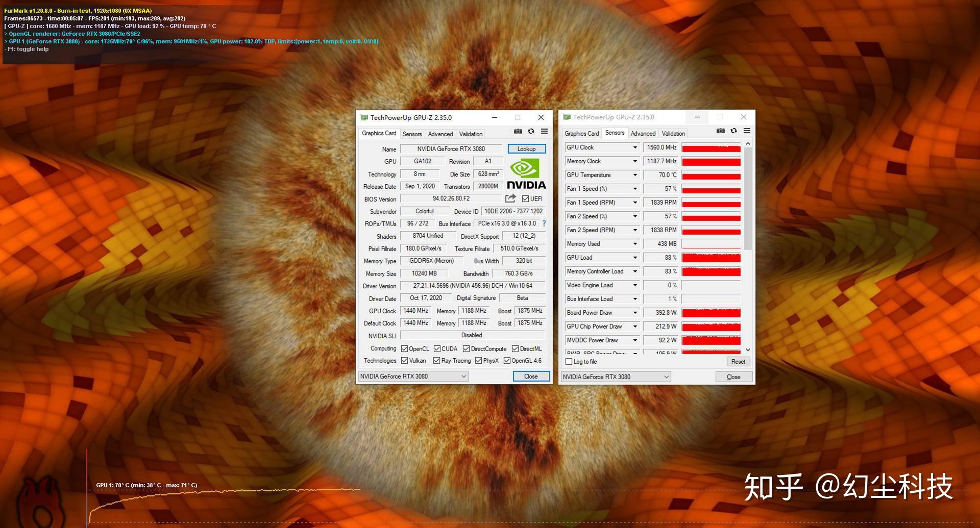Open the GPU selector dropdown in Graphics Card window
The width and height of the screenshot is (980, 528).
[463, 376]
